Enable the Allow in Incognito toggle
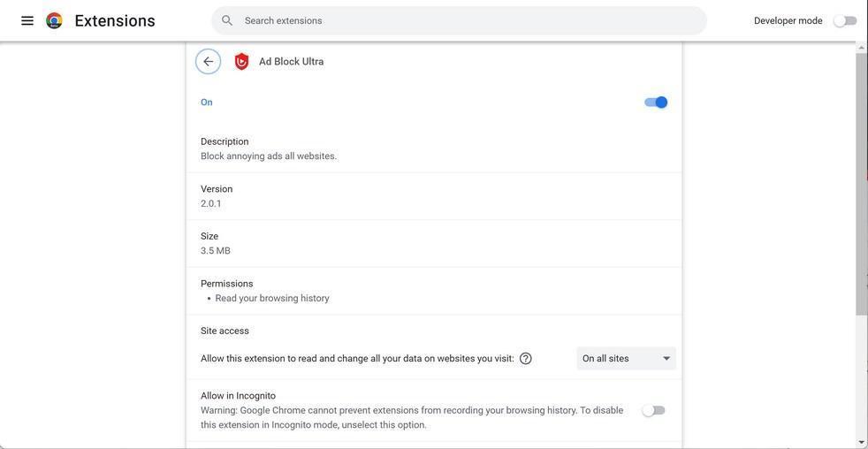Screen dimensions: 868x449 coord(654,411)
